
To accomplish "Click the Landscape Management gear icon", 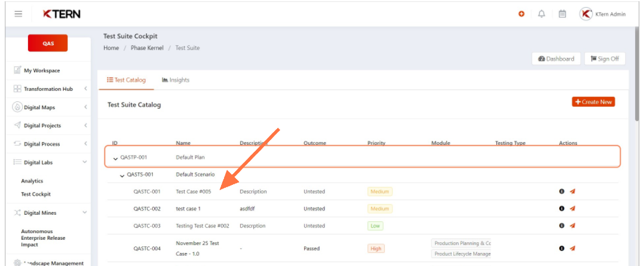I will pyautogui.click(x=17, y=263).
